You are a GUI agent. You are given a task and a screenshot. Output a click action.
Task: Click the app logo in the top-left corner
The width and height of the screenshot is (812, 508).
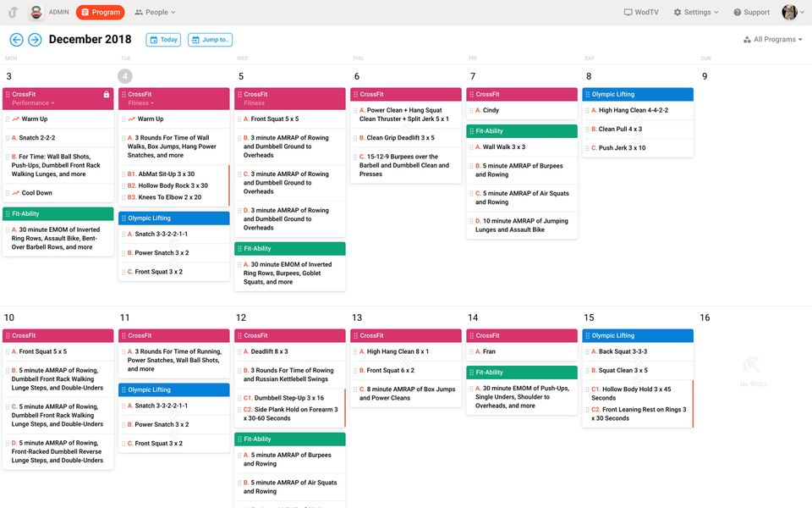(13, 12)
